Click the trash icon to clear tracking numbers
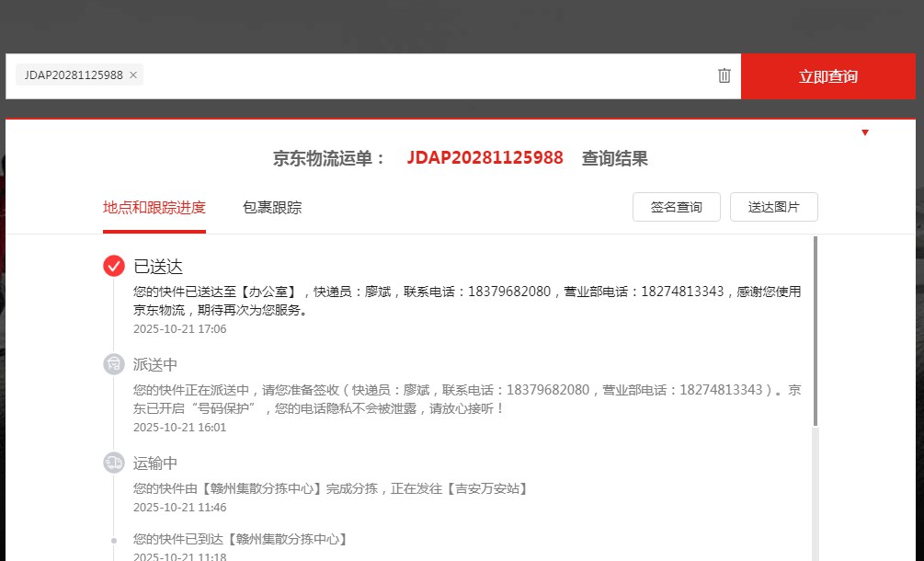This screenshot has height=561, width=924. [x=724, y=75]
